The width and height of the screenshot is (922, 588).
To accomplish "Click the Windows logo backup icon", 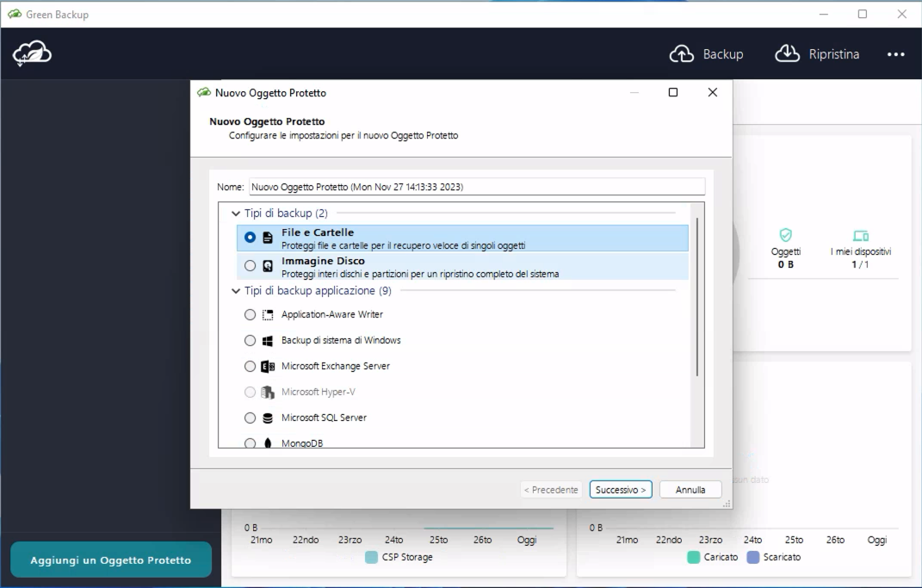I will click(268, 341).
